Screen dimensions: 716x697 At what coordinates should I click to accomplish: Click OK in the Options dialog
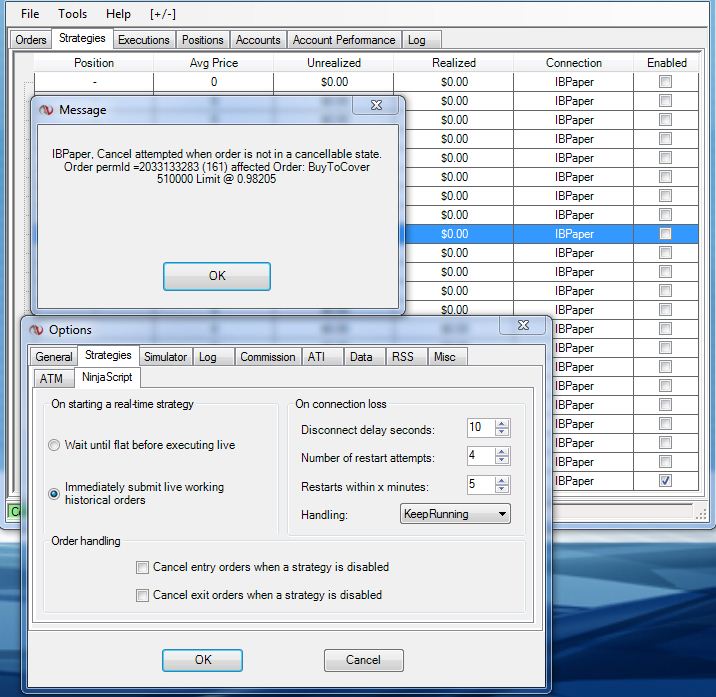click(202, 660)
